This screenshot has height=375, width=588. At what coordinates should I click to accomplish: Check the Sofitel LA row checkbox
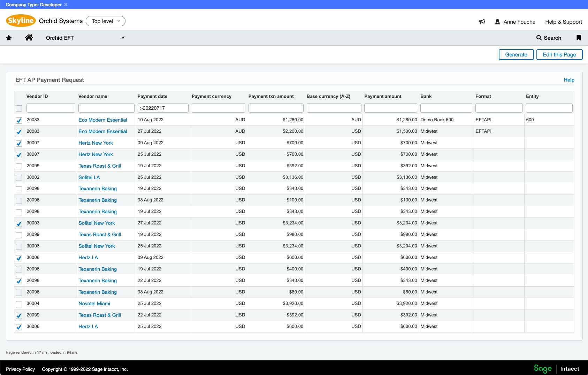click(19, 178)
